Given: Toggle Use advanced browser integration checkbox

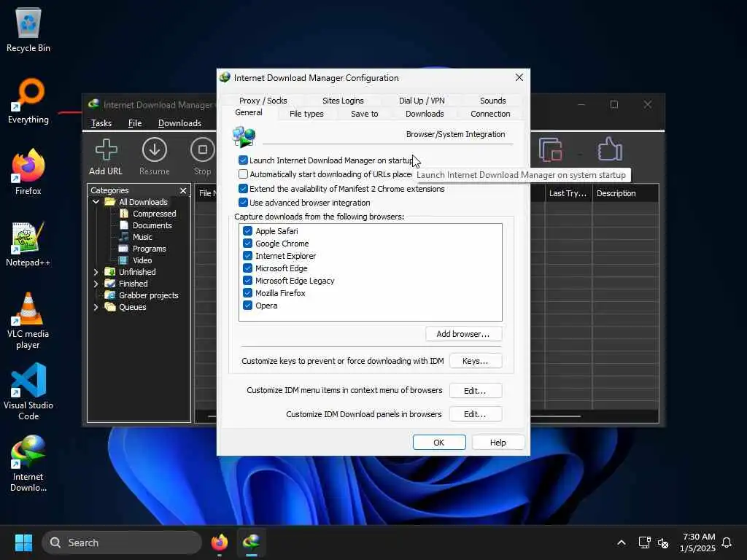Looking at the screenshot, I should (x=243, y=203).
